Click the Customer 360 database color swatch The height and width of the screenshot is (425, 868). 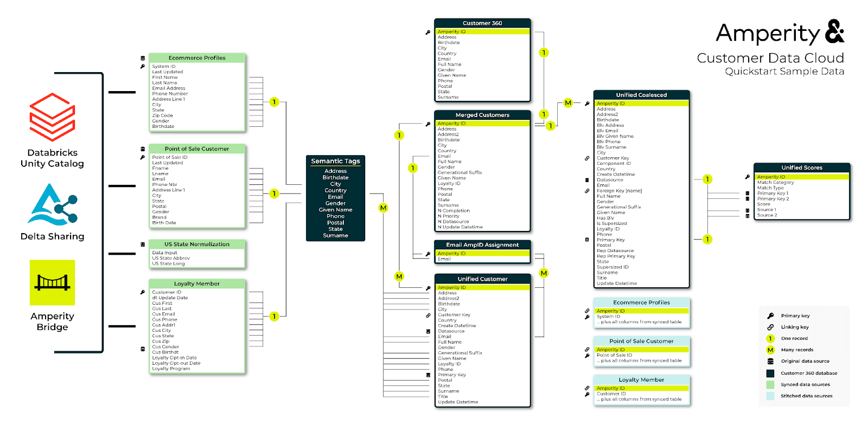tap(770, 373)
